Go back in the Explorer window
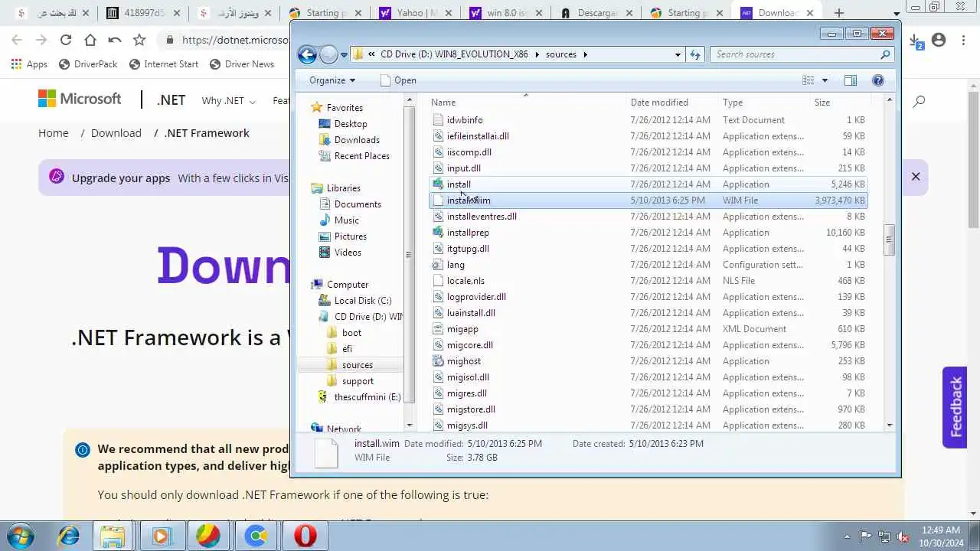Image resolution: width=980 pixels, height=551 pixels. point(307,54)
